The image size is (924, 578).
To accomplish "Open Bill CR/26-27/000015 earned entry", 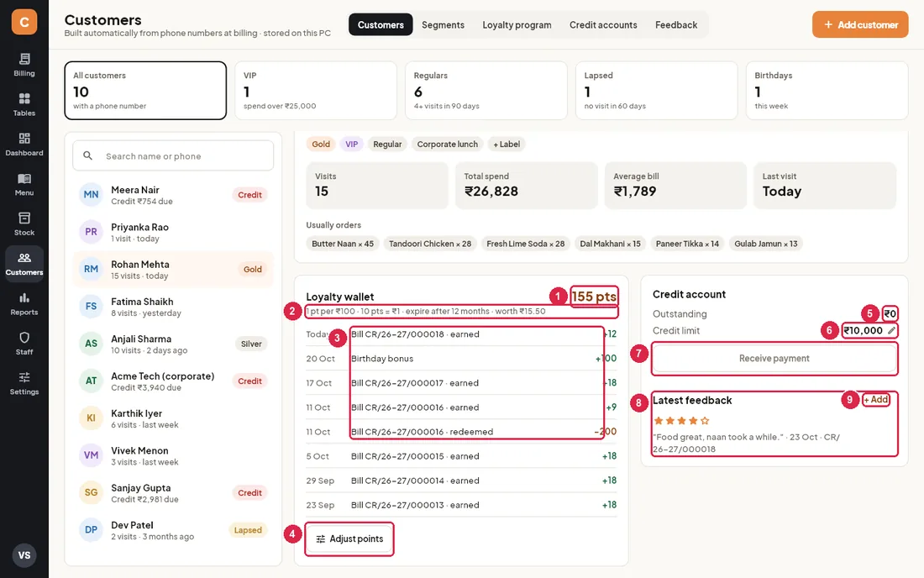I will (x=461, y=456).
